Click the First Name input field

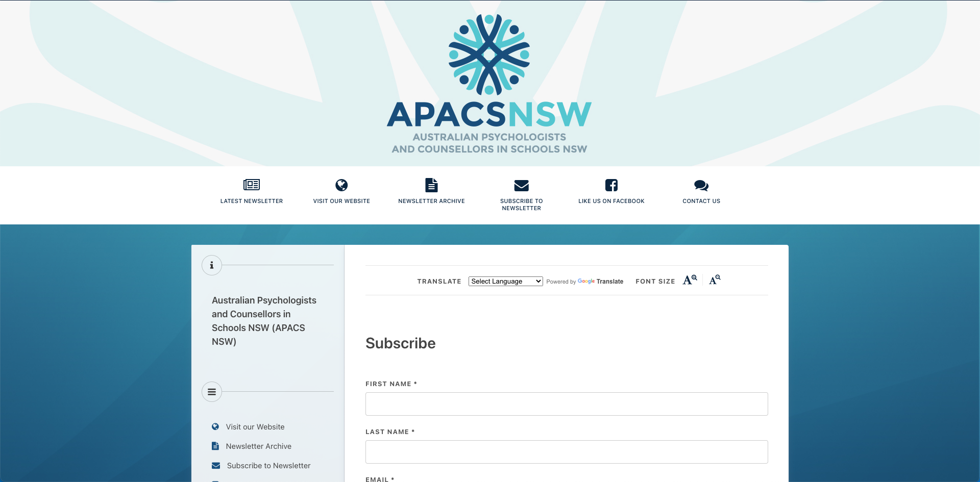point(567,404)
